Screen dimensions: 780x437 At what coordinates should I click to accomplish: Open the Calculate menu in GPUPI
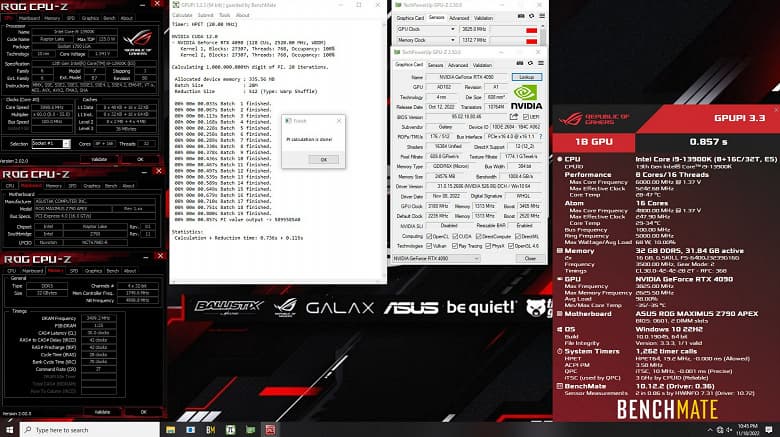click(182, 15)
